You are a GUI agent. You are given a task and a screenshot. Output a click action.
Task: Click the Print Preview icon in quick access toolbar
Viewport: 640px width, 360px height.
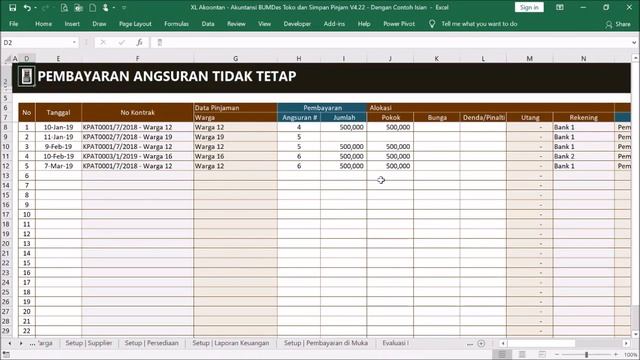click(64, 7)
